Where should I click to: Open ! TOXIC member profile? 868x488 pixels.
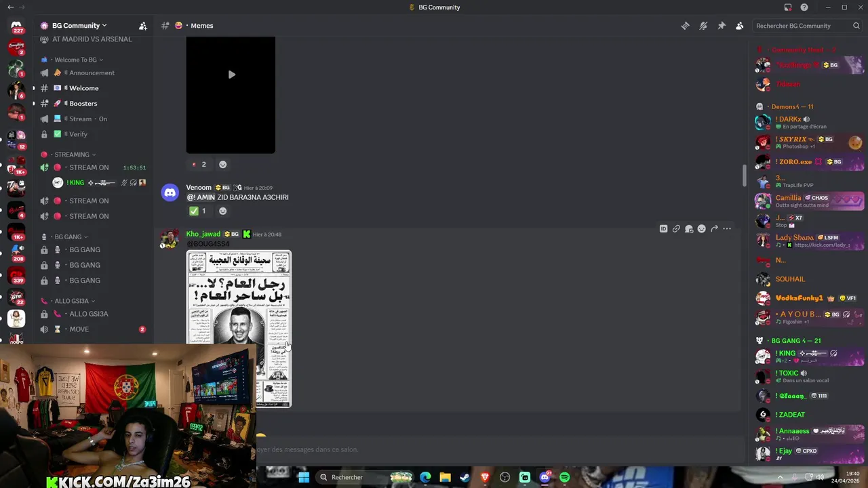point(809,376)
